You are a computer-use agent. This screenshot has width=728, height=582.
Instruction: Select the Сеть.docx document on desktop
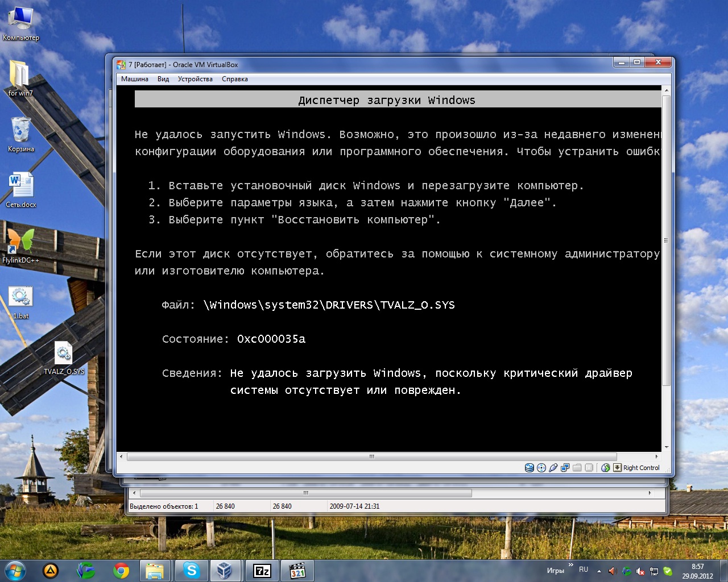tap(21, 190)
